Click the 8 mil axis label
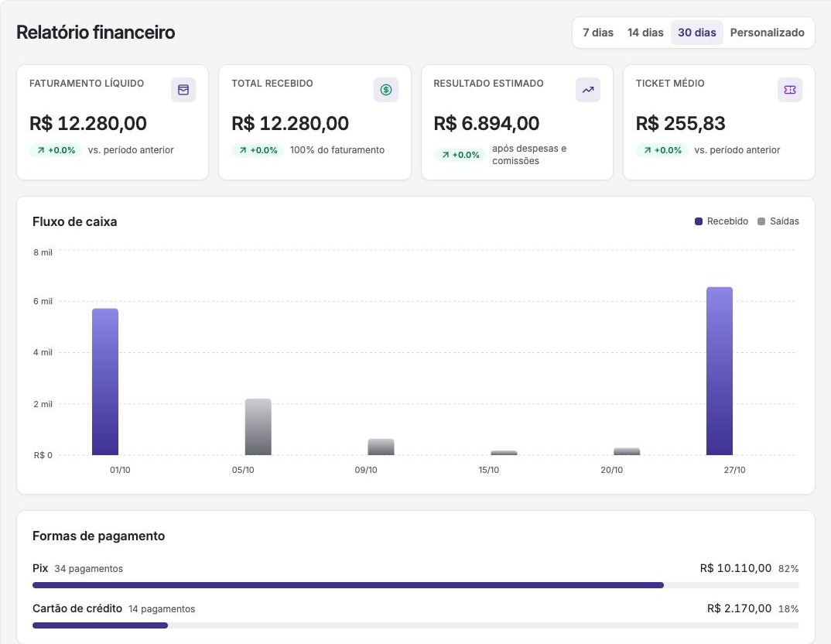Screen dimensions: 831x644 (43, 252)
